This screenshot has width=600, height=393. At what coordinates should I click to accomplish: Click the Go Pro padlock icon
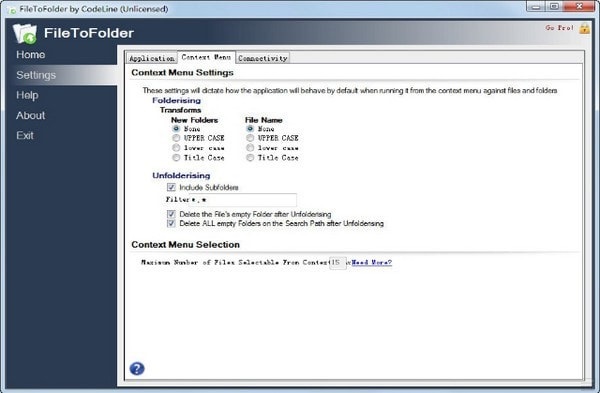click(x=584, y=29)
